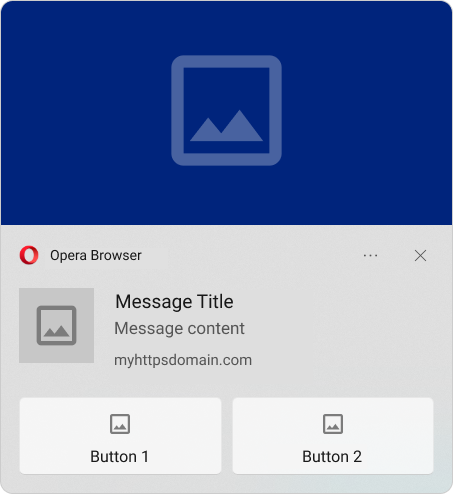Click the image icon above Button 2
This screenshot has height=494, width=453.
333,424
